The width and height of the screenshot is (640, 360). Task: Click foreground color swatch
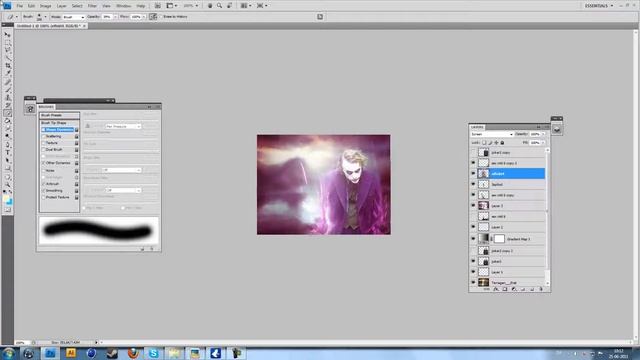(x=6, y=199)
